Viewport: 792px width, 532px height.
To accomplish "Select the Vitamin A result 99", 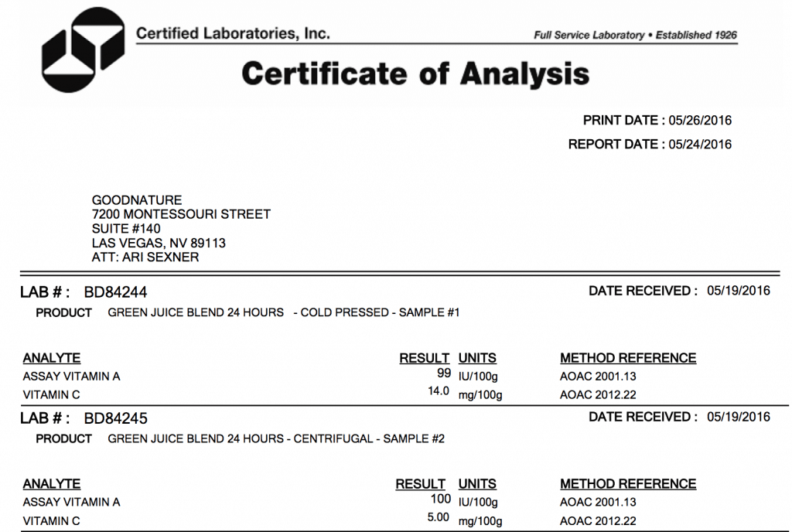I will click(x=444, y=373).
